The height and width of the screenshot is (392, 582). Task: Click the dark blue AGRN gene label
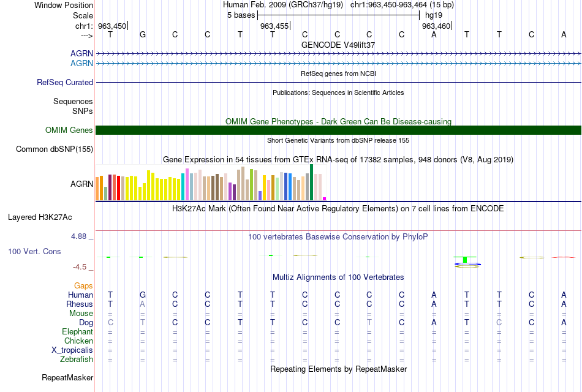81,53
